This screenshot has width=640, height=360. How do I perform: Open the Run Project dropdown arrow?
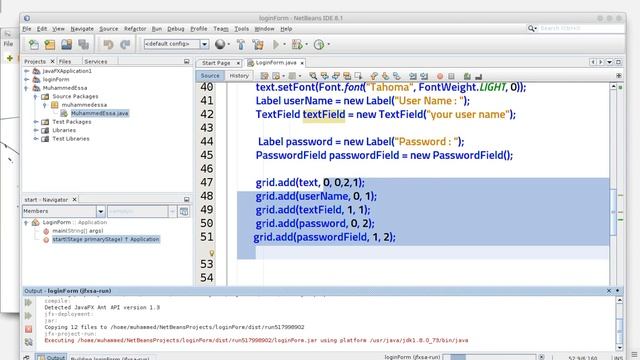pyautogui.click(x=284, y=44)
